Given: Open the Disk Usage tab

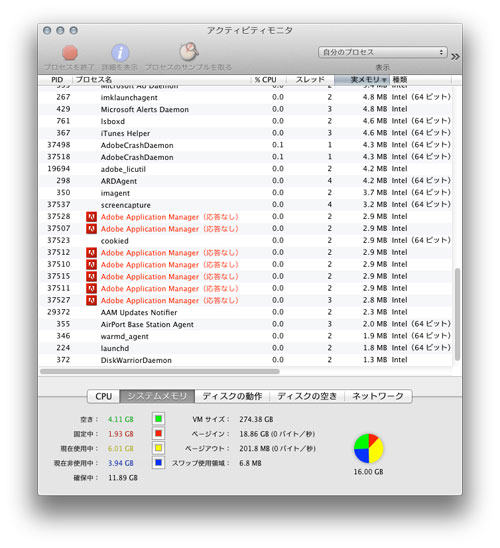Looking at the screenshot, I should pos(307,396).
